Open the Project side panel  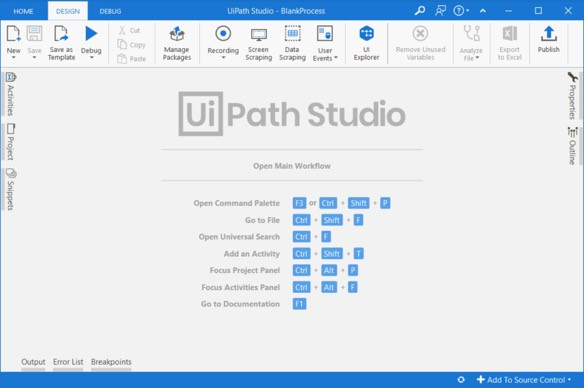coord(10,142)
